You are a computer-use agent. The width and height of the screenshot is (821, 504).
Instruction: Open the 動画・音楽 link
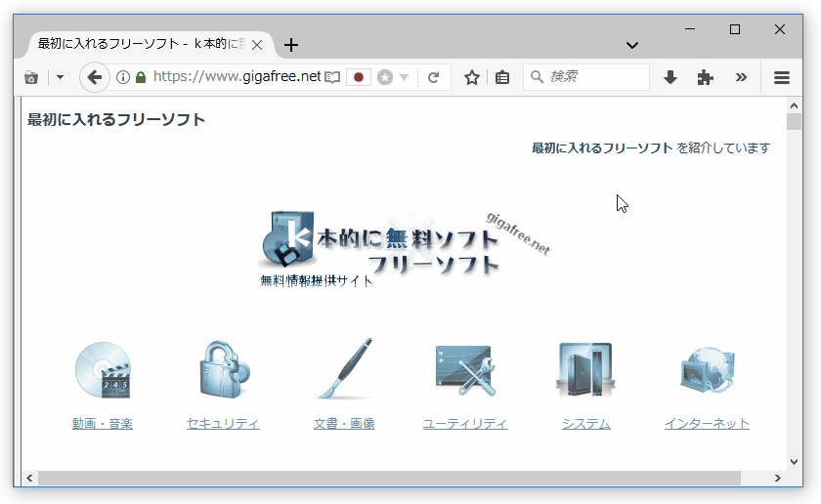click(x=103, y=423)
